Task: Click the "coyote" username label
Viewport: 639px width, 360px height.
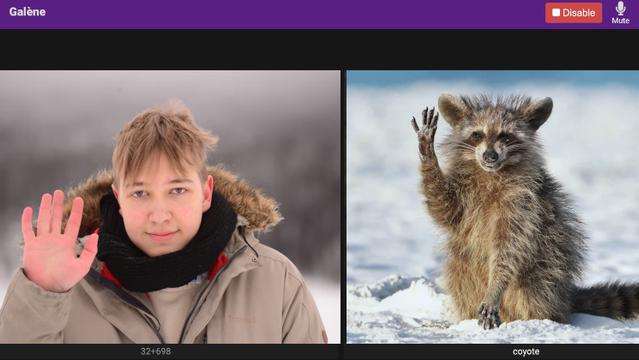Action: pos(526,351)
